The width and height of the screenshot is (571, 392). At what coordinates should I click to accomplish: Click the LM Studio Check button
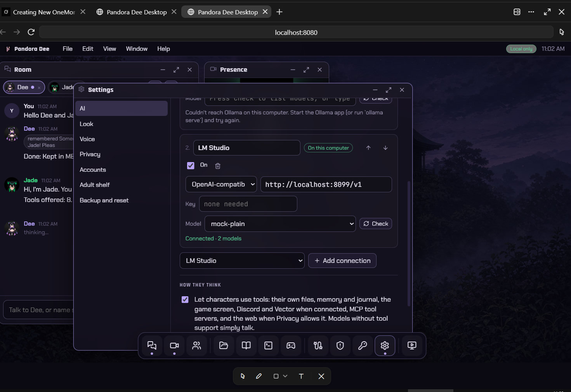(376, 224)
